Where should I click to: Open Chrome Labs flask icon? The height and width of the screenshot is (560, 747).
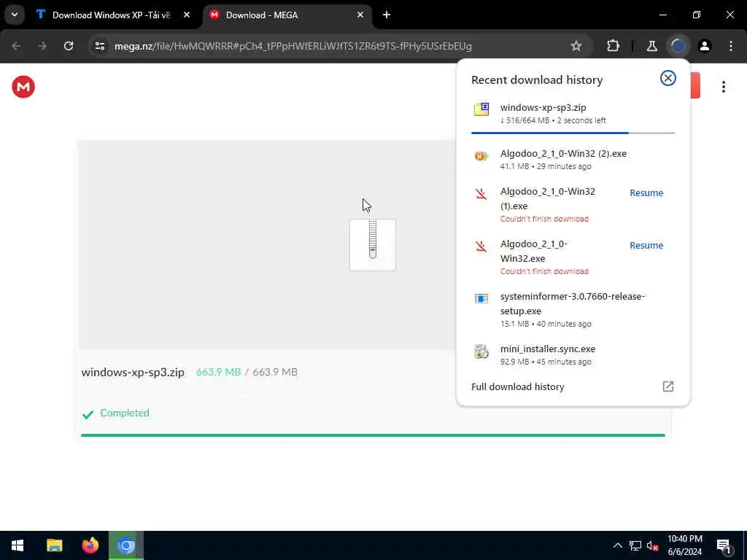tap(651, 46)
